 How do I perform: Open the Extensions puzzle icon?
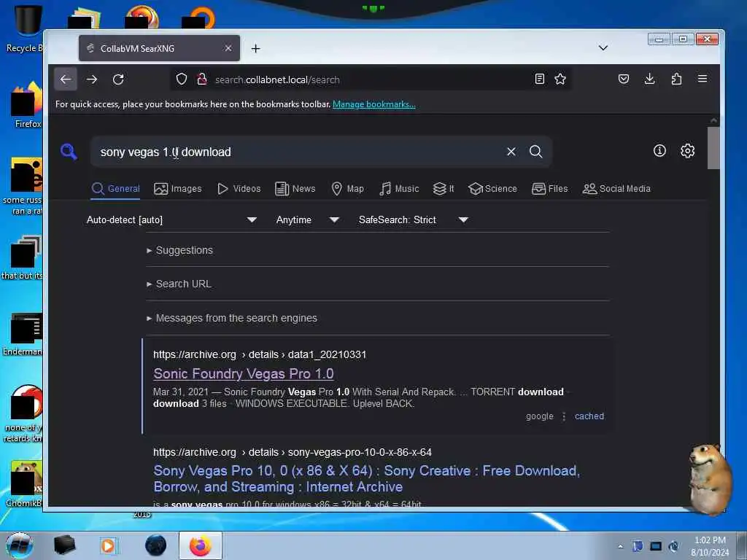(676, 79)
